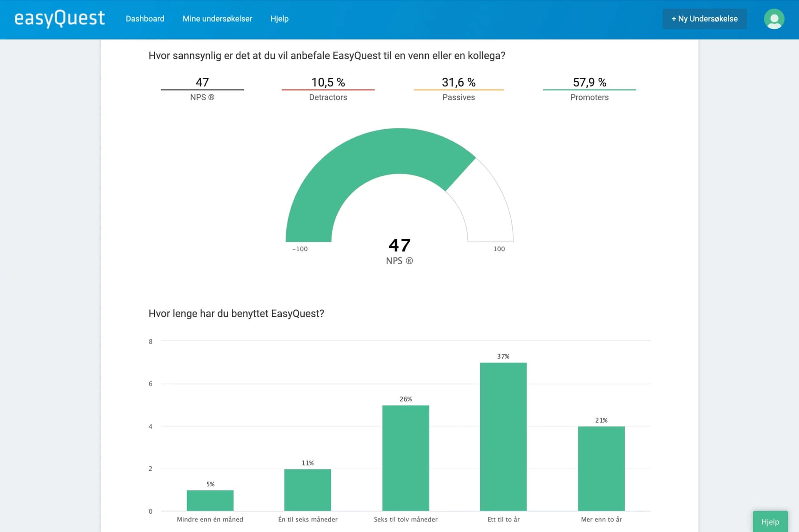Image resolution: width=799 pixels, height=532 pixels.
Task: Click the 11% bar data label
Action: tap(308, 463)
